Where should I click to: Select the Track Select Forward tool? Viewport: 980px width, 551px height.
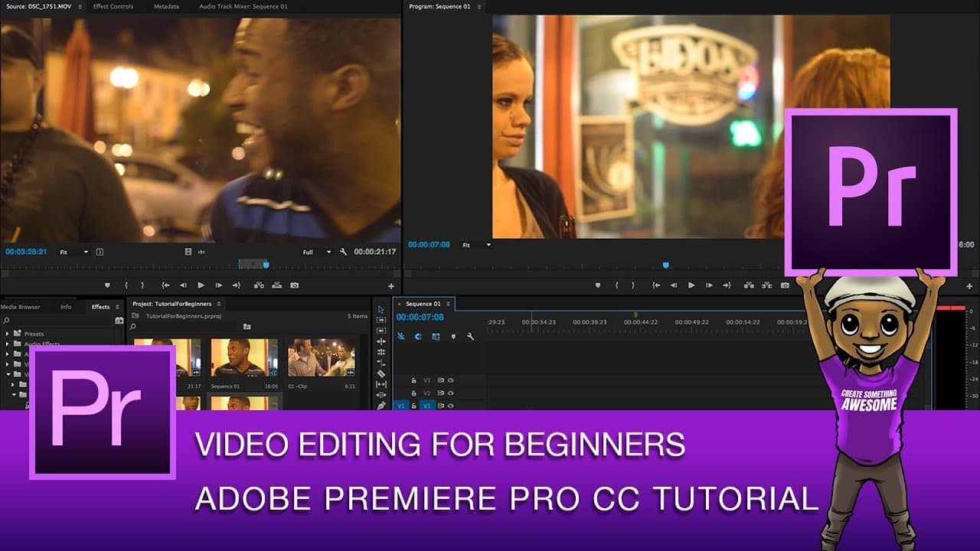point(381,320)
